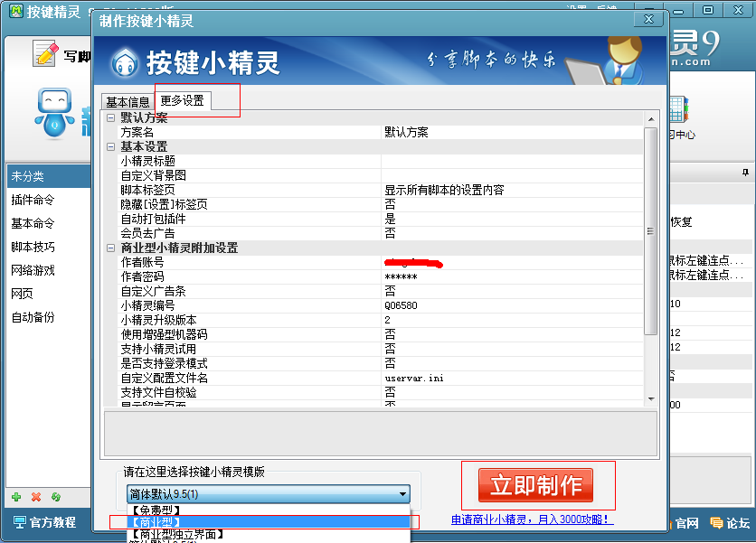Click the empty 自定义背景图 value field

coord(512,175)
